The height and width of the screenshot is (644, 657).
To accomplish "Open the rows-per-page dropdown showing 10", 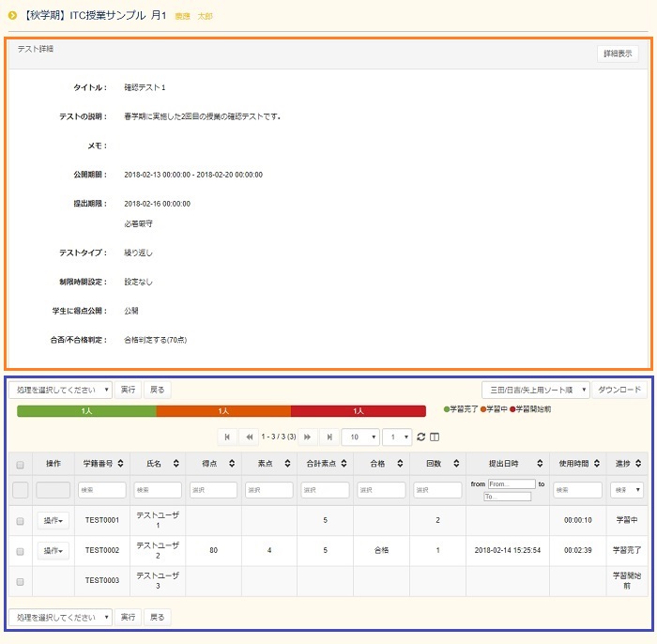I will (359, 437).
